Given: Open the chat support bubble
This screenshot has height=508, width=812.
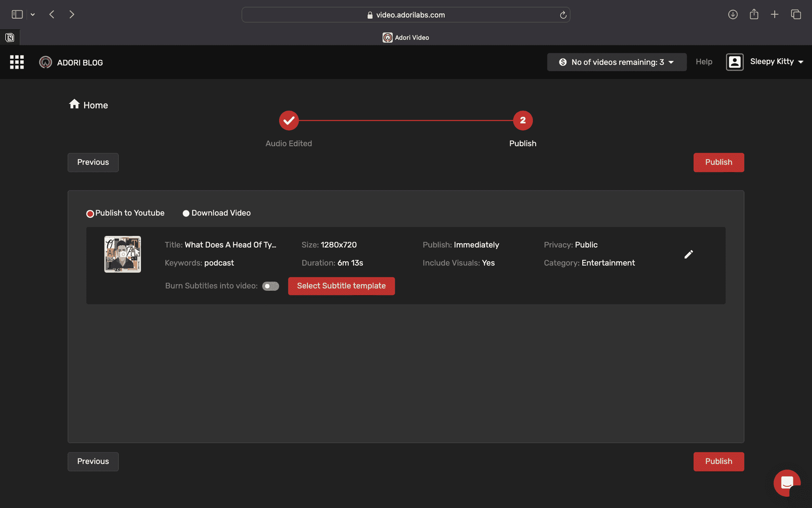Looking at the screenshot, I should [x=787, y=483].
